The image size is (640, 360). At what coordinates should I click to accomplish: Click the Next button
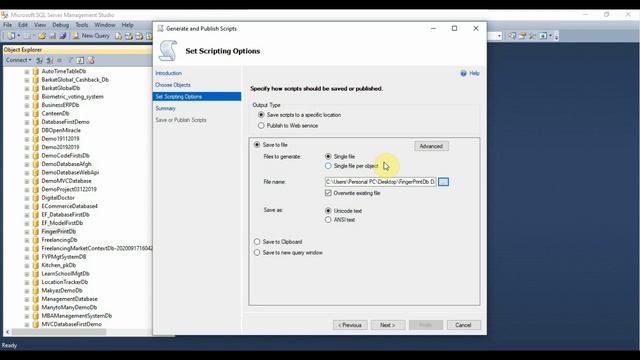(388, 325)
